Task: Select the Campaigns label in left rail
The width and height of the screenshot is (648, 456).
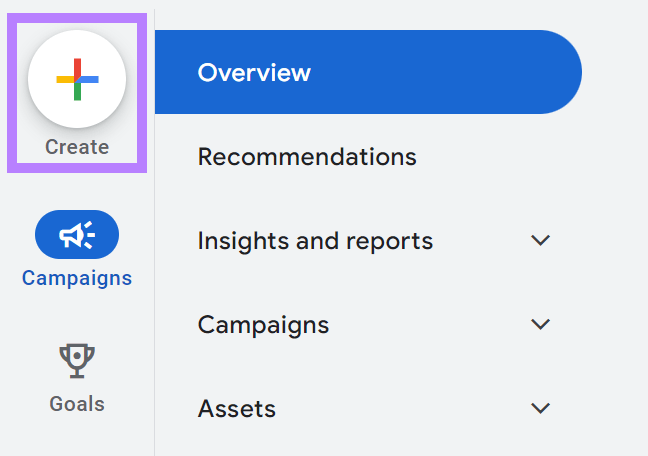Action: pos(77,278)
